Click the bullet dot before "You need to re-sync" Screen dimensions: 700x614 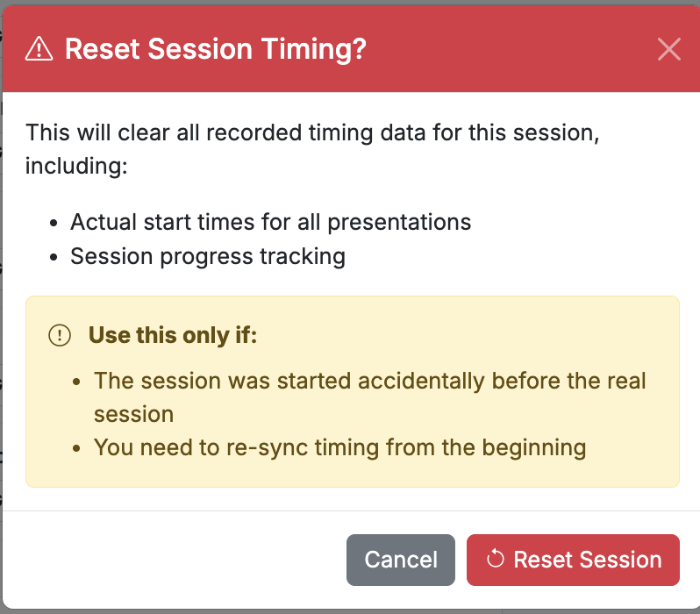[77, 448]
